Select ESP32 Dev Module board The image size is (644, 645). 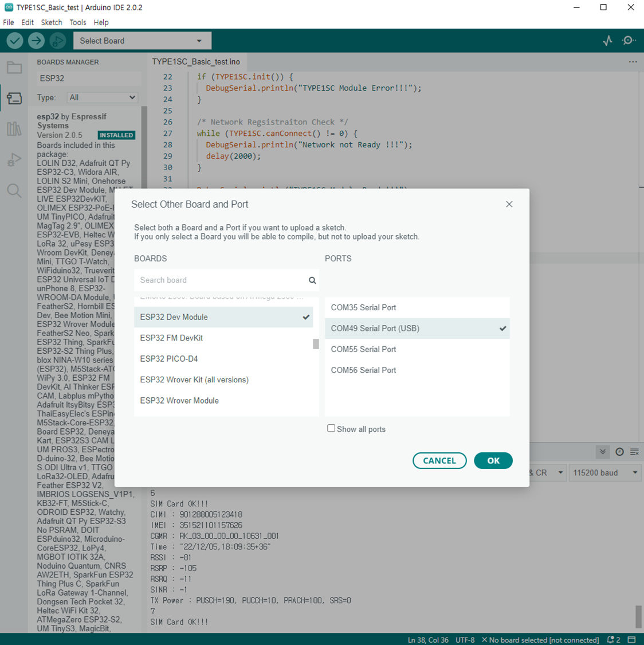223,317
